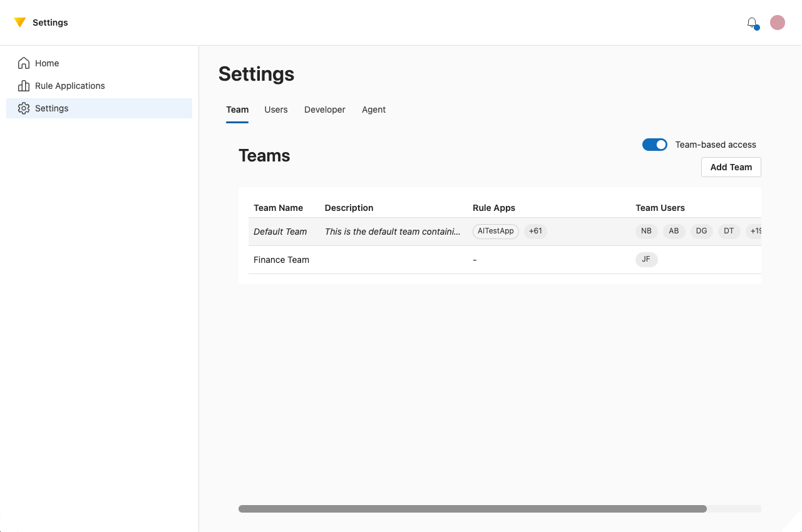Viewport: 802px width, 532px height.
Task: Click the NB user avatar in Default Team
Action: coord(646,231)
